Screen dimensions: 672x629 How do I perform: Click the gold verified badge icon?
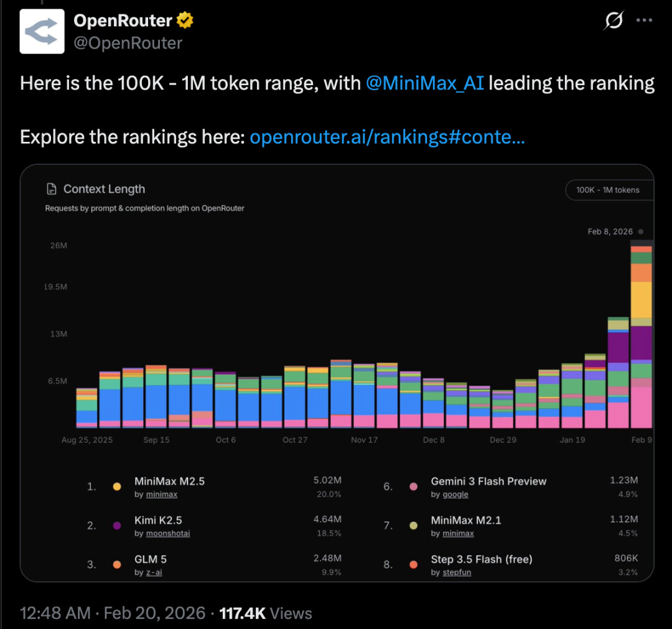(185, 21)
